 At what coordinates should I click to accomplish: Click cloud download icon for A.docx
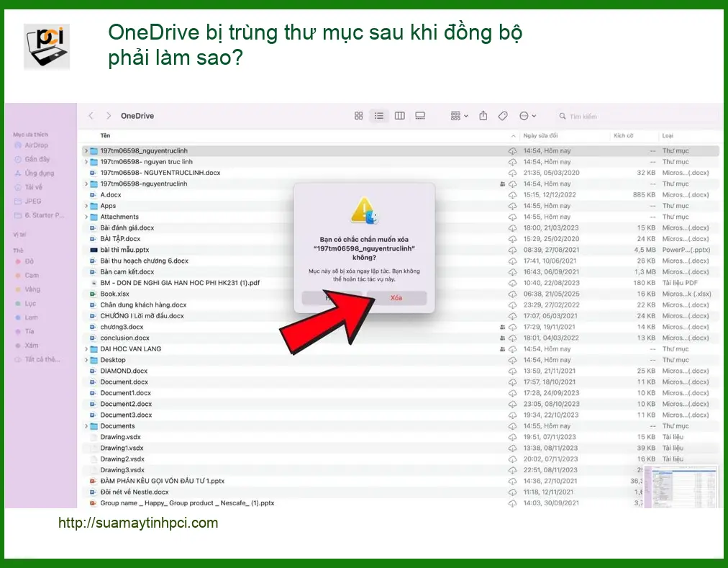[x=513, y=195]
